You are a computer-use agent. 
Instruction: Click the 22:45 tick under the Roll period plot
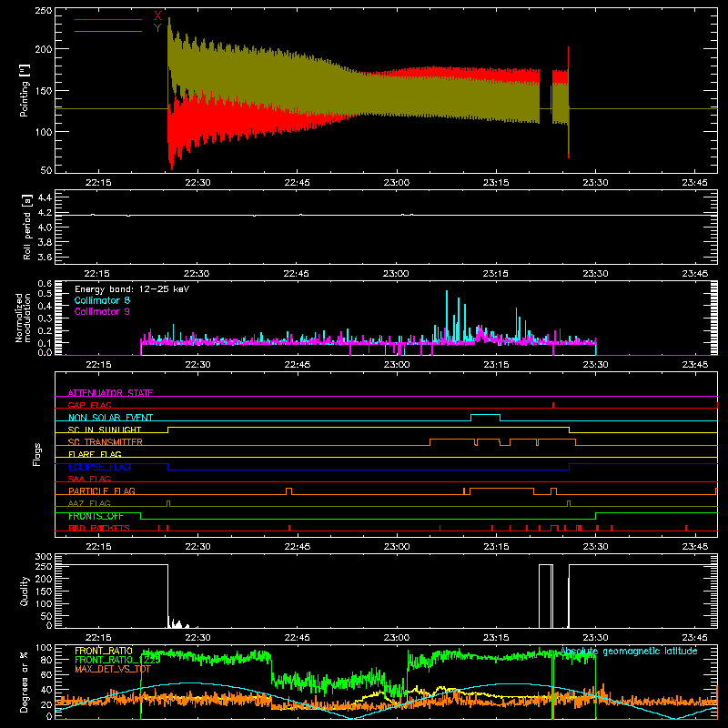point(297,274)
